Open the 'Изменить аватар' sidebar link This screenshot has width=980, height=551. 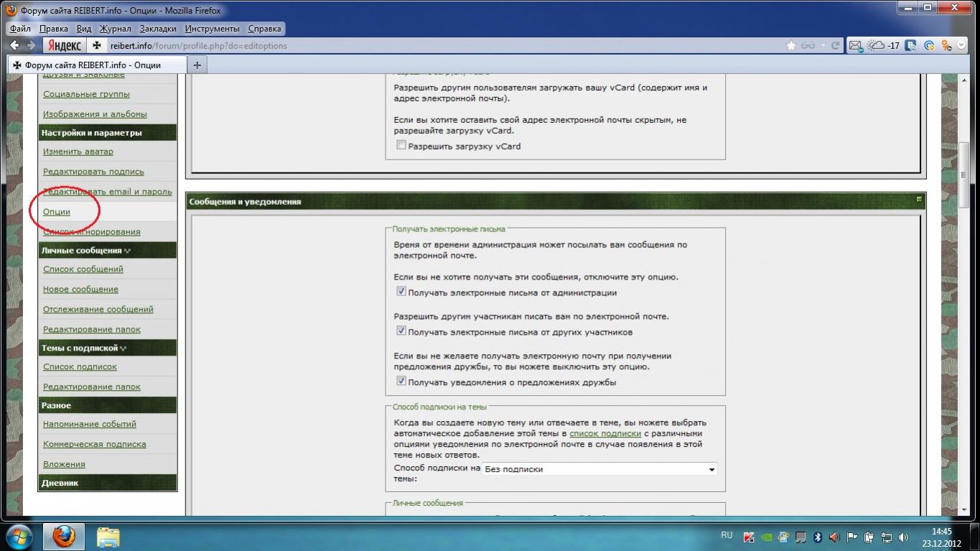(78, 152)
